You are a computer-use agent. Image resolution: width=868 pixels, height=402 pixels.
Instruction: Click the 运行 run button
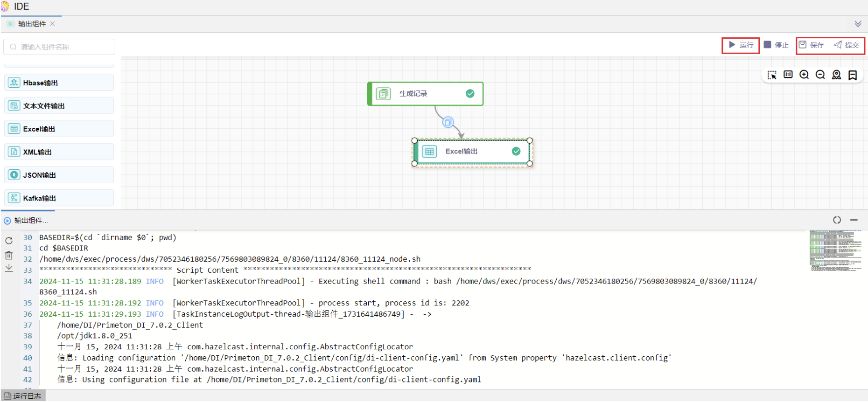pyautogui.click(x=741, y=45)
